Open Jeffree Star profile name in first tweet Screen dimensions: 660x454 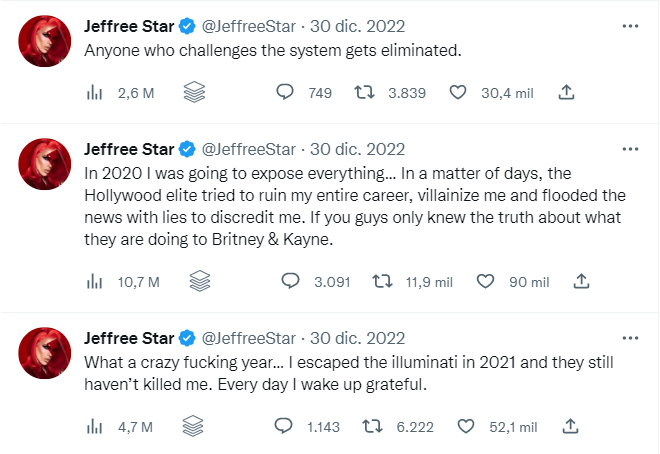click(128, 25)
